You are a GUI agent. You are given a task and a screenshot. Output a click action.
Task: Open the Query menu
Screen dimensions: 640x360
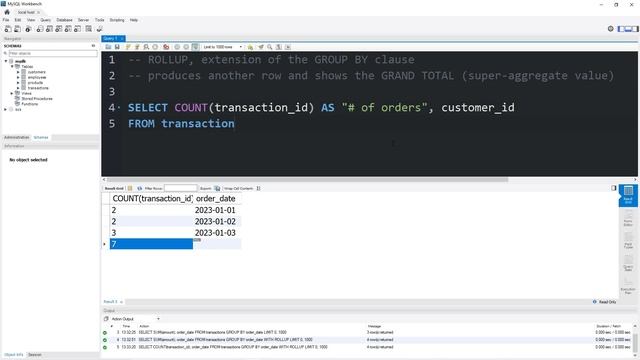pos(46,20)
